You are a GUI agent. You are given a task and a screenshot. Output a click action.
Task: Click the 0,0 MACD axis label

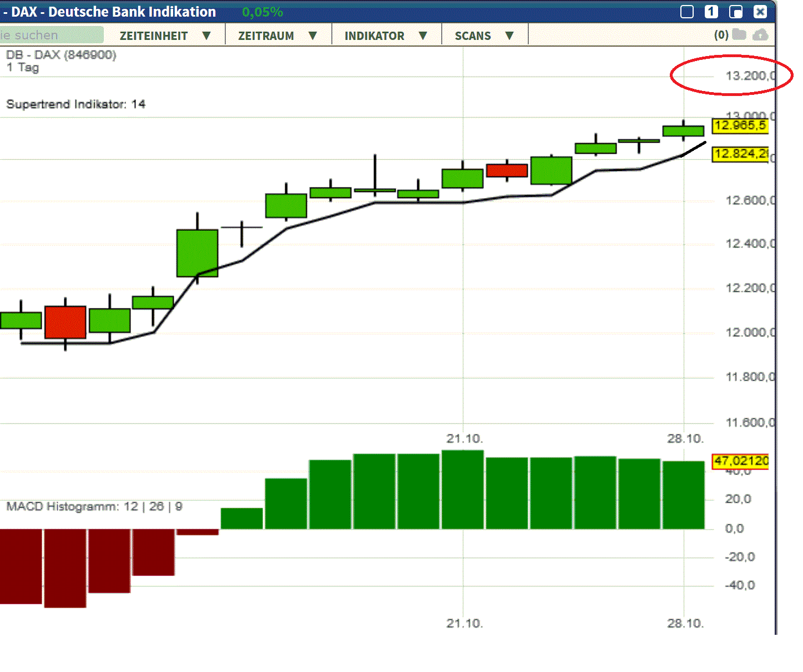(734, 529)
